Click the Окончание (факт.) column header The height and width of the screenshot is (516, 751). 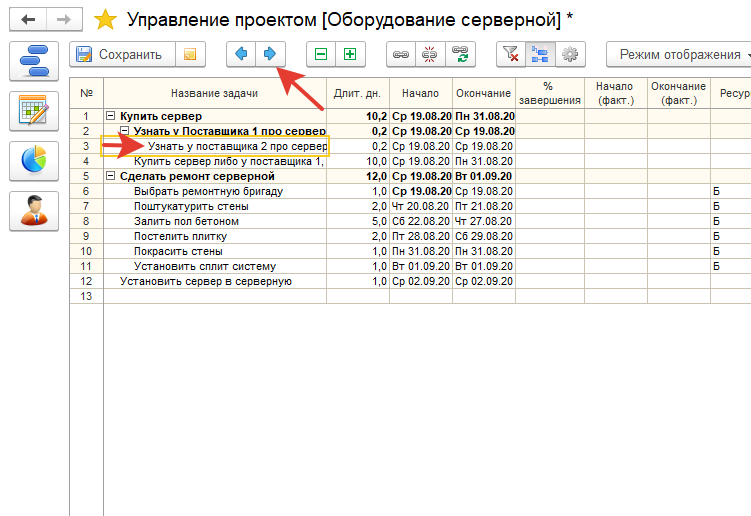click(x=679, y=93)
